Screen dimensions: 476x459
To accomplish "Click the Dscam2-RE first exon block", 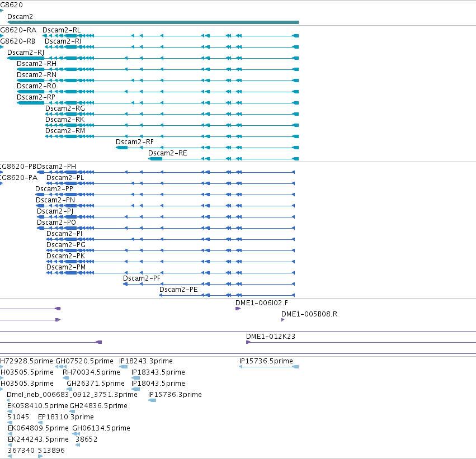I will pyautogui.click(x=155, y=159).
